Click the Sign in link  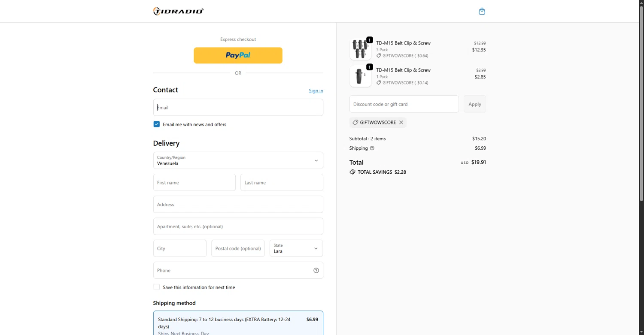click(316, 91)
